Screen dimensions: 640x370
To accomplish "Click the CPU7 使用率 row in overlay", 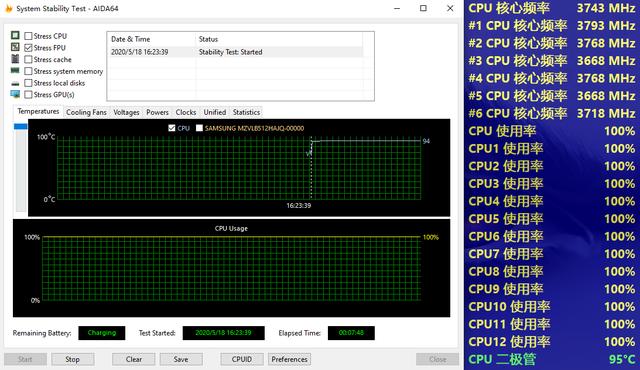I will click(x=552, y=254).
